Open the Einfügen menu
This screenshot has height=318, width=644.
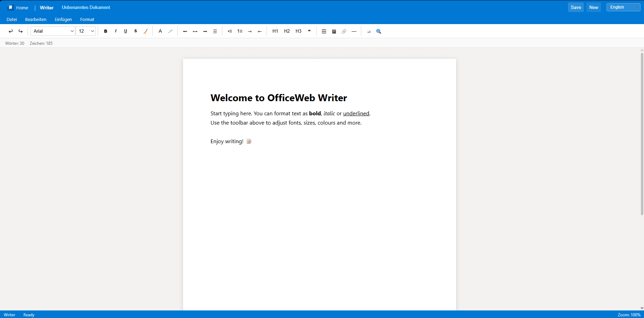(63, 19)
